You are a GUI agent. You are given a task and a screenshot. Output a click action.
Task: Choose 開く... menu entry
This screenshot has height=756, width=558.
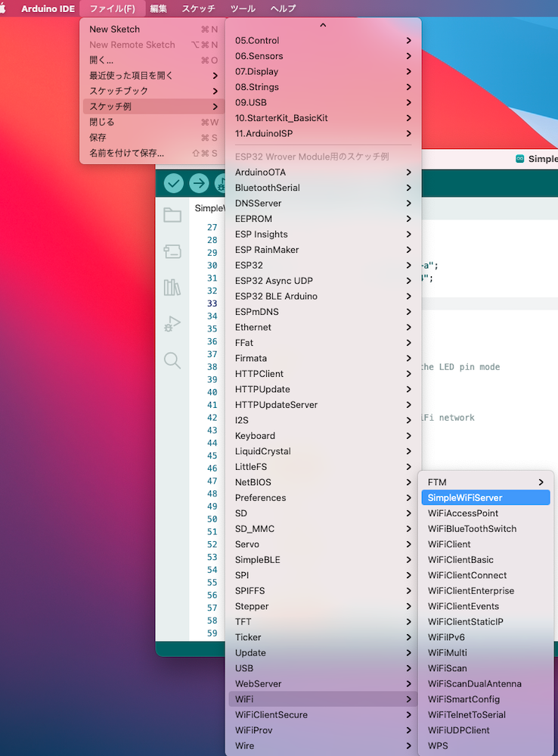pos(152,60)
